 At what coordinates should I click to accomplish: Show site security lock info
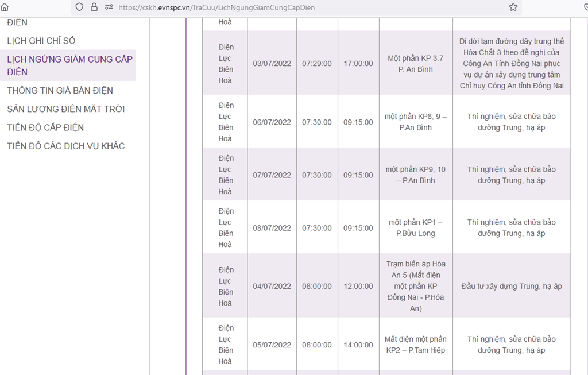pos(94,7)
